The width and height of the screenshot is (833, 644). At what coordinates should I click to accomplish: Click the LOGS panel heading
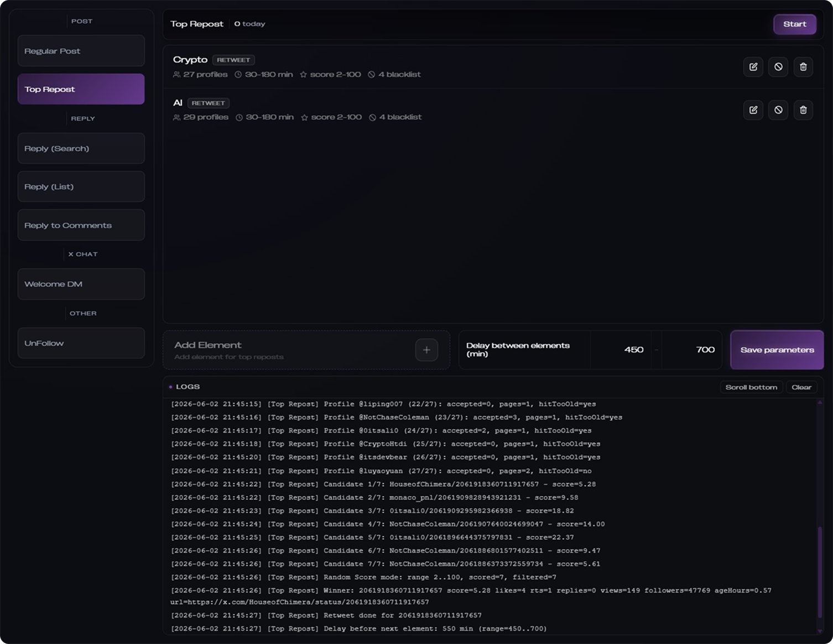click(188, 387)
